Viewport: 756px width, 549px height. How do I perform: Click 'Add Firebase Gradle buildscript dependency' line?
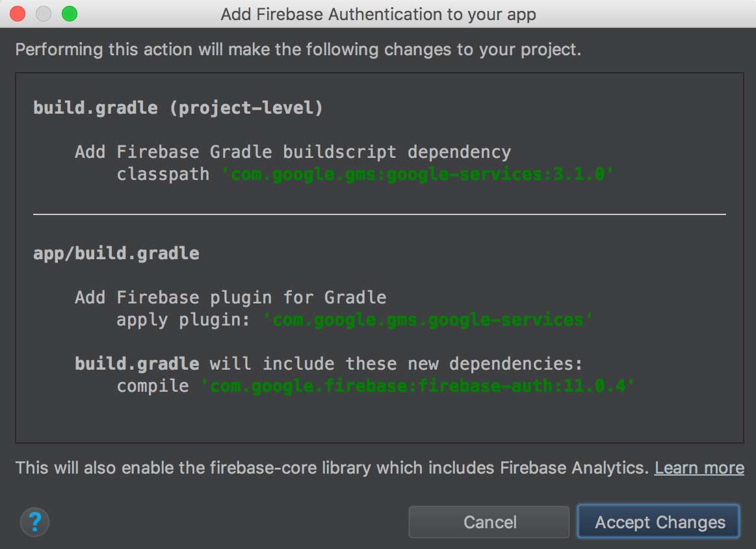click(x=293, y=152)
